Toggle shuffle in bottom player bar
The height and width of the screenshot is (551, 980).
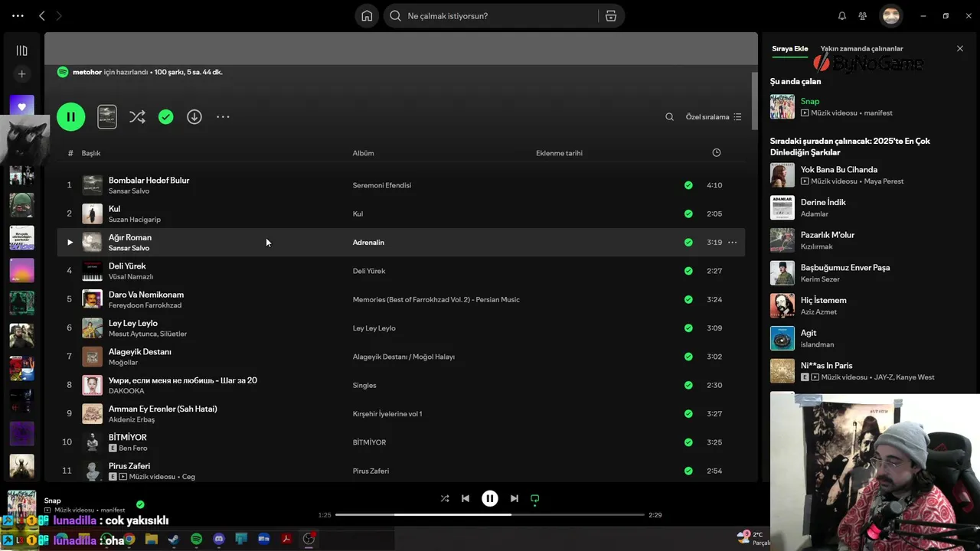pos(445,498)
